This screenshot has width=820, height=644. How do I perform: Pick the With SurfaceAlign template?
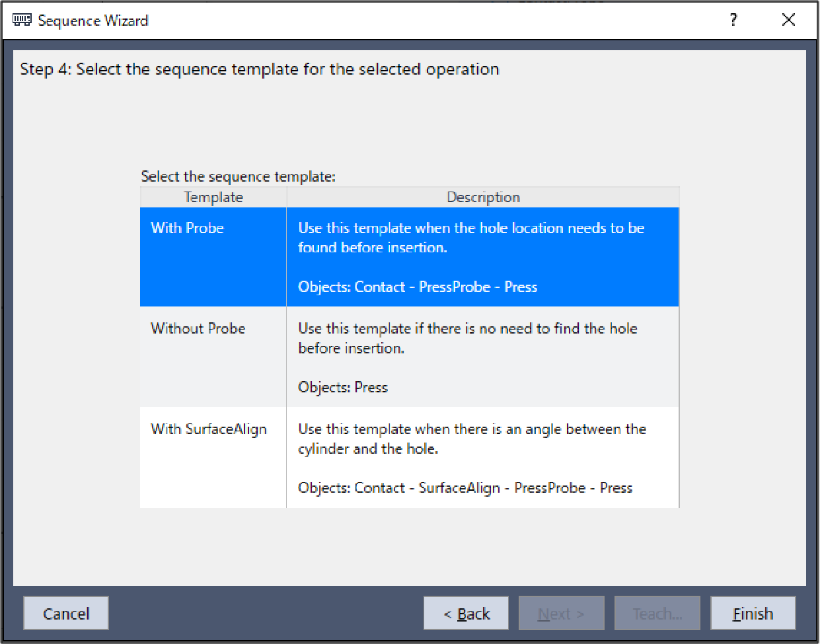[209, 429]
